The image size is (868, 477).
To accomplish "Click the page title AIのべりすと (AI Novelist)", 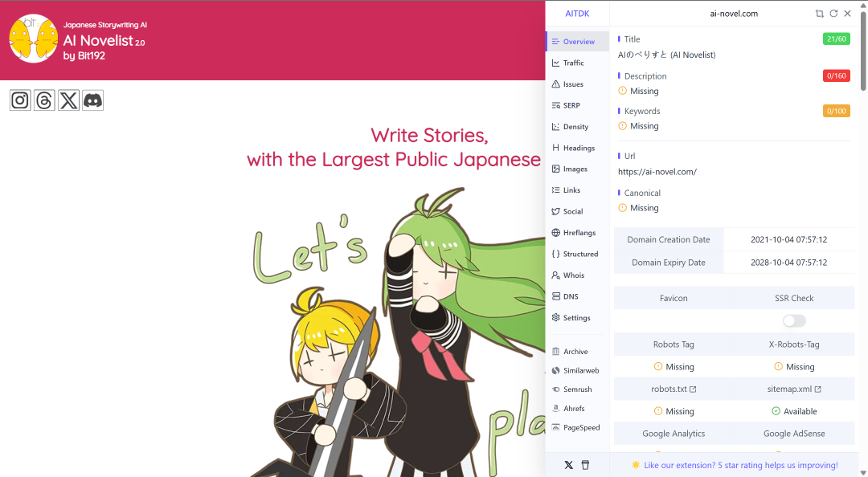I will [x=666, y=55].
